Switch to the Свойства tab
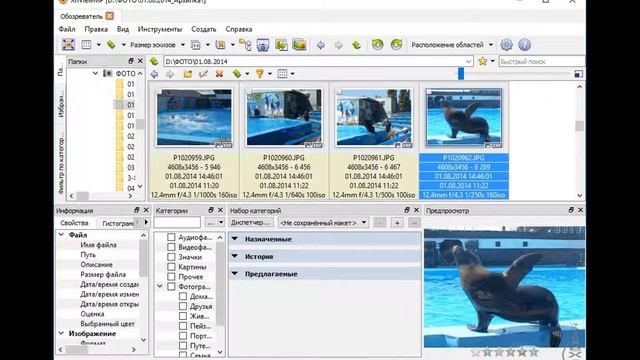The height and width of the screenshot is (360, 640). (74, 223)
